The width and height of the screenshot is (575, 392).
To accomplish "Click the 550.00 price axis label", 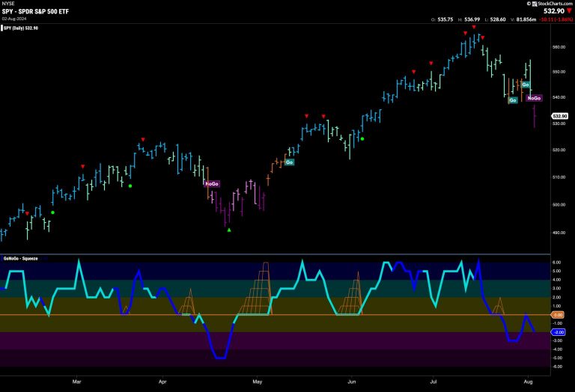I will coord(559,72).
